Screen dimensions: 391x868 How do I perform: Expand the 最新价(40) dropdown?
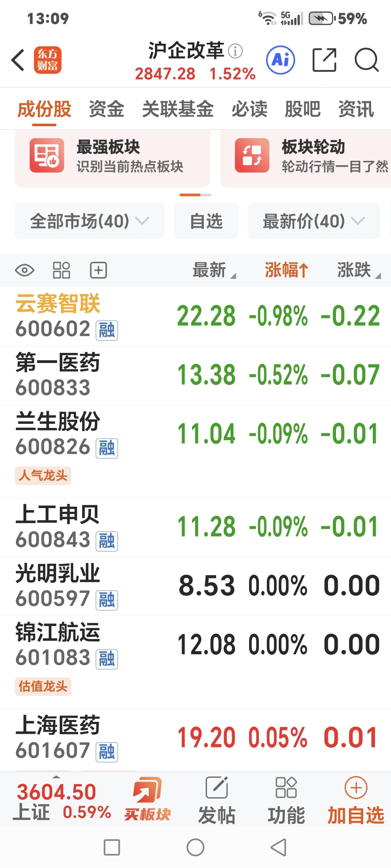[314, 221]
